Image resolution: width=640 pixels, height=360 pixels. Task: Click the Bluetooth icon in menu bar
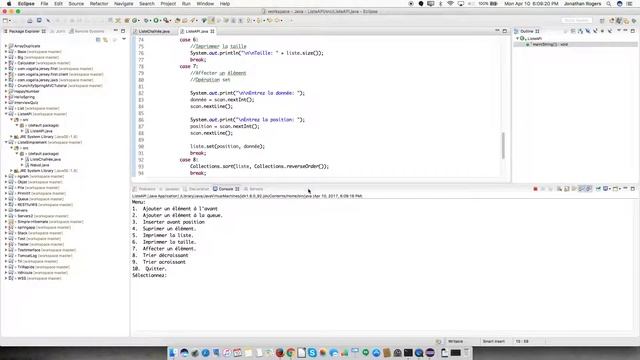(440, 4)
